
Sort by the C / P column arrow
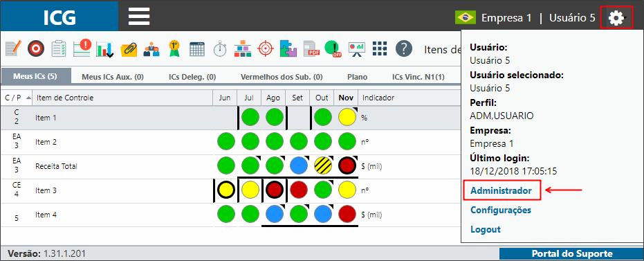28,98
